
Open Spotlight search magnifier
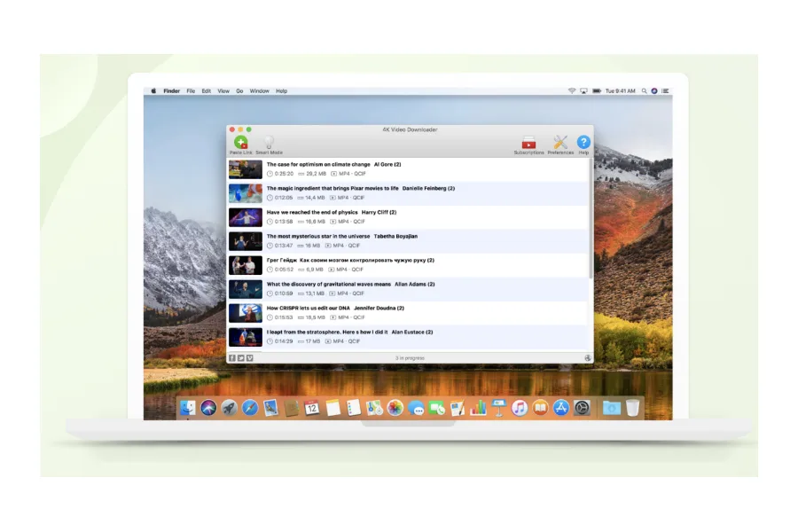click(645, 91)
